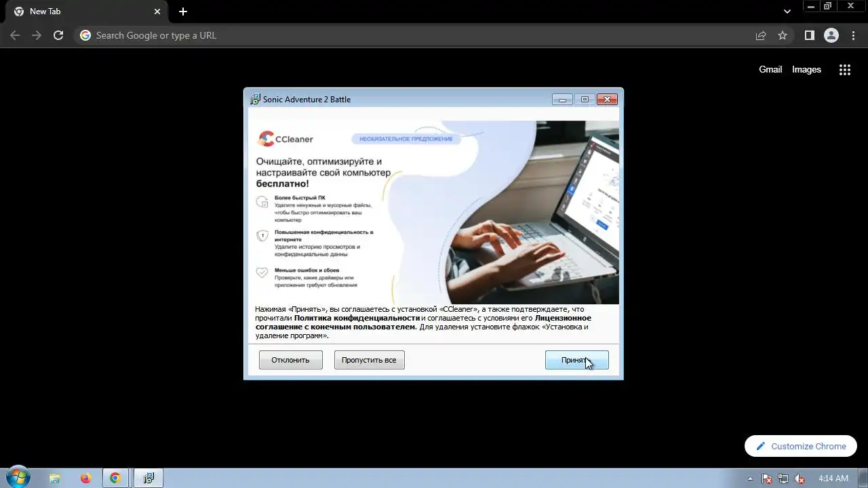The image size is (868, 488).
Task: Click the shield privacy feature icon
Action: [x=262, y=236]
